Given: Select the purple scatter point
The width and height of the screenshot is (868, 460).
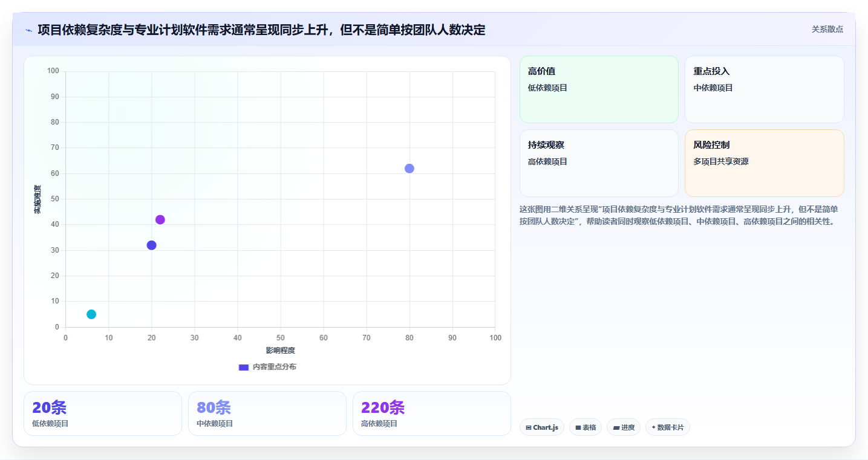Looking at the screenshot, I should 160,219.
